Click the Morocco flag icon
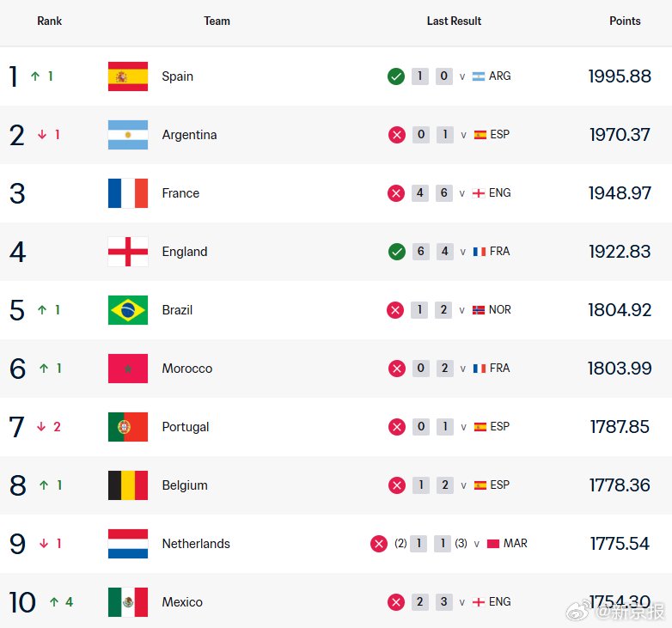 coord(128,369)
